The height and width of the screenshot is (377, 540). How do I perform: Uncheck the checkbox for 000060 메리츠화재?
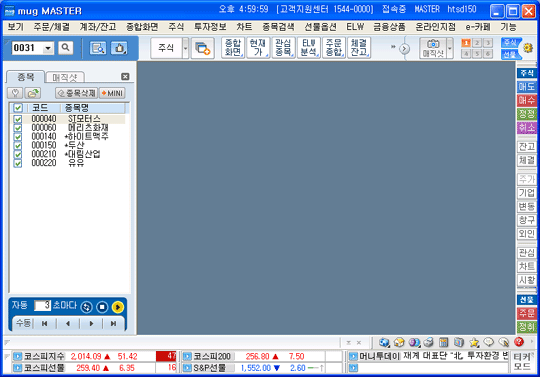point(18,128)
